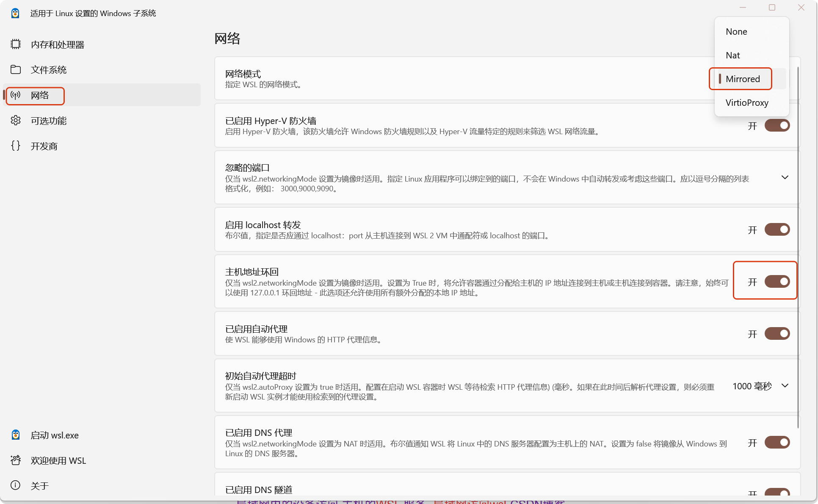
Task: Click the 启用 localhost 转发 title
Action: 263,225
